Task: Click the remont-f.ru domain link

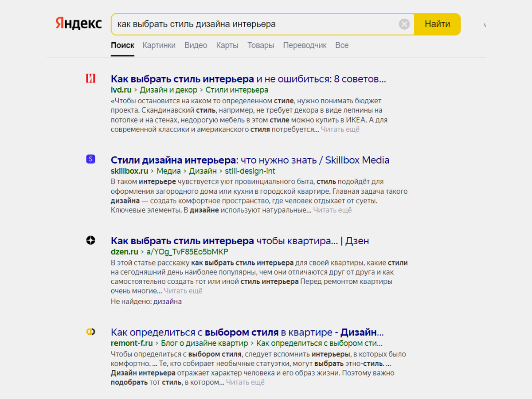Action: click(x=132, y=343)
